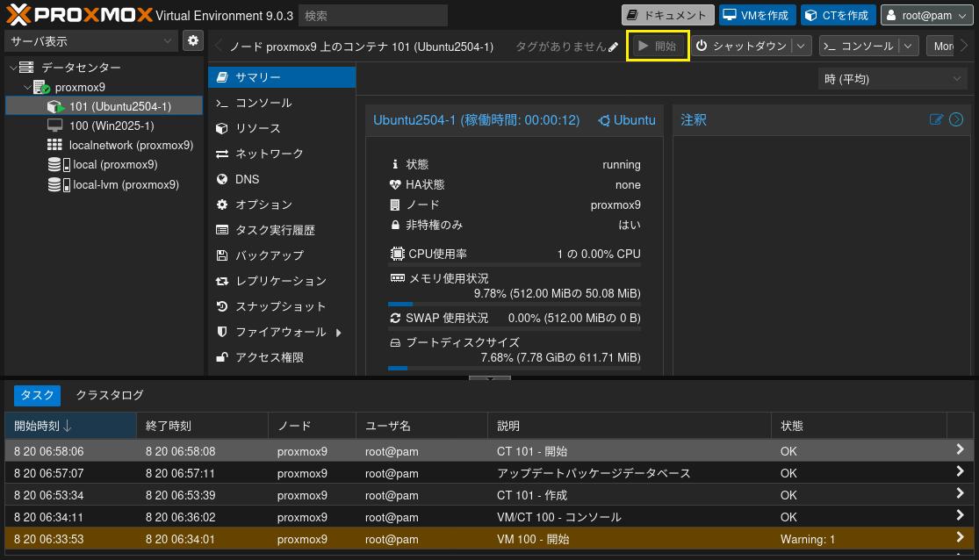
Task: Open the オプション menu item
Action: pos(282,205)
